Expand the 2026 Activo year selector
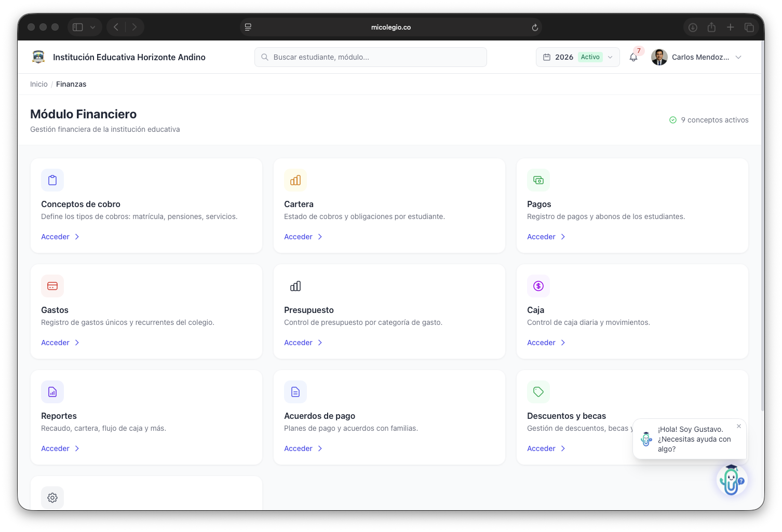 578,57
